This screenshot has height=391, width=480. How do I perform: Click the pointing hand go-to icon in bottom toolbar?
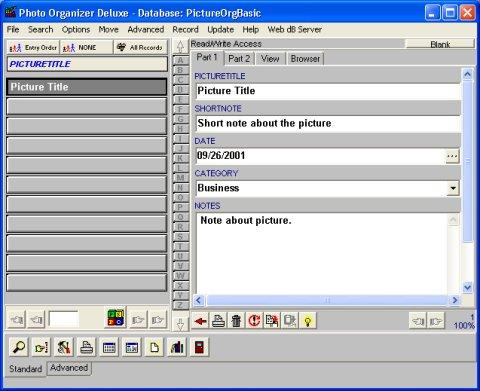[42, 347]
